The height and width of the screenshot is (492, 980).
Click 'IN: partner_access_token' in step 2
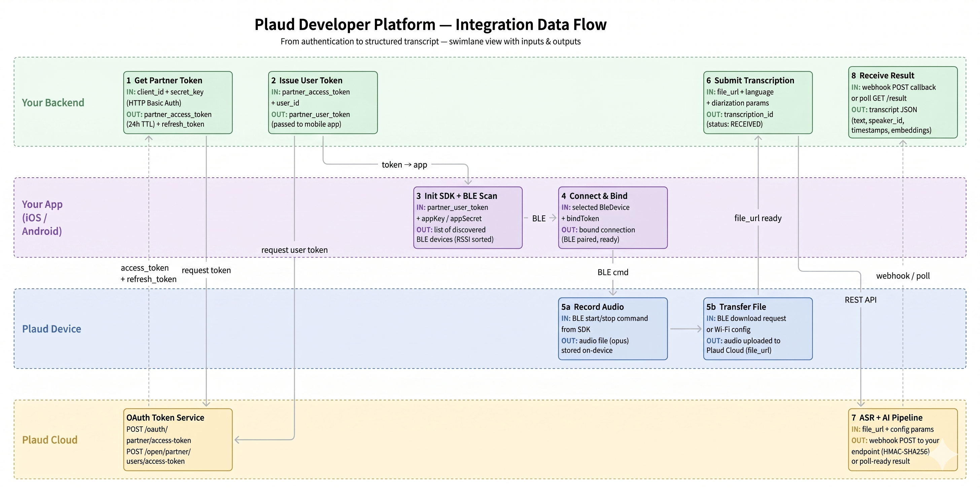click(310, 92)
